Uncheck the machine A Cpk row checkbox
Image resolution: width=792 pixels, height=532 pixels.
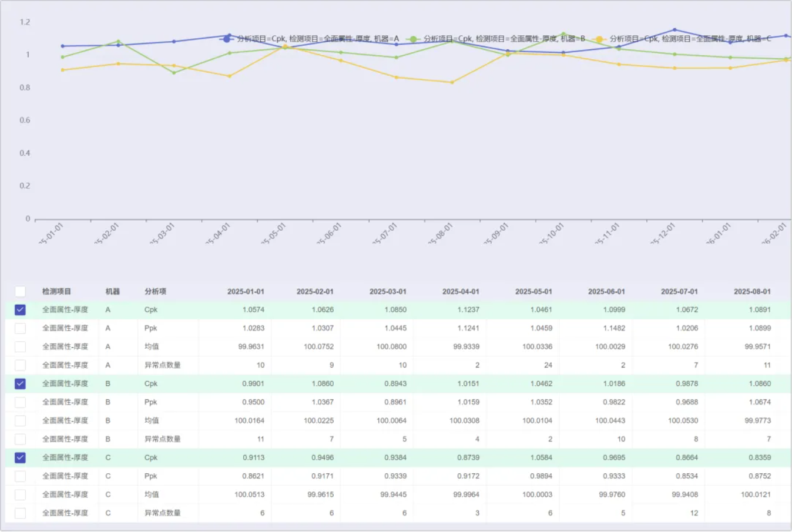[x=20, y=309]
